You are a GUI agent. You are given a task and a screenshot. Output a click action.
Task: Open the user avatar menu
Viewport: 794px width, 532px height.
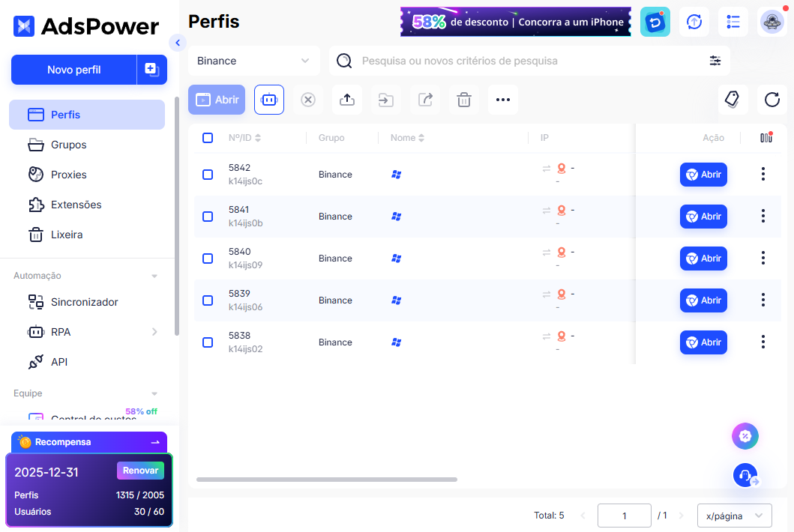[772, 22]
